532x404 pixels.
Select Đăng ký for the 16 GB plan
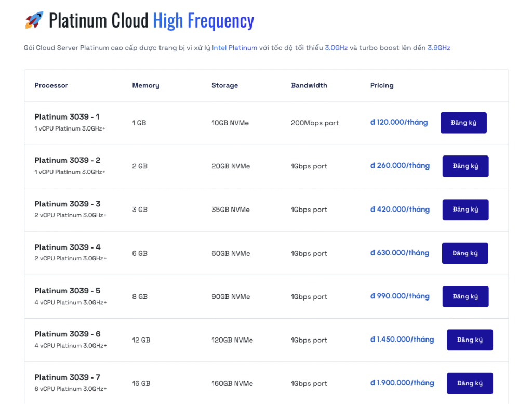click(x=470, y=383)
